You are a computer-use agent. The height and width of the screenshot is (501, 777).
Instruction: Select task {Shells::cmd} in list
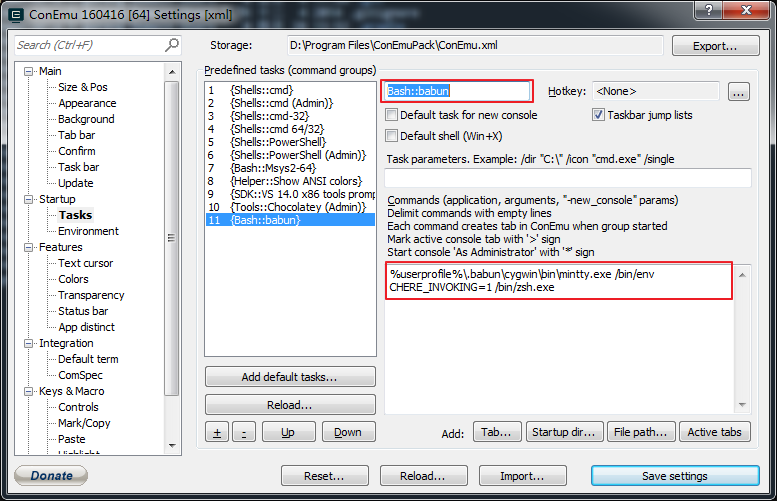[290, 90]
